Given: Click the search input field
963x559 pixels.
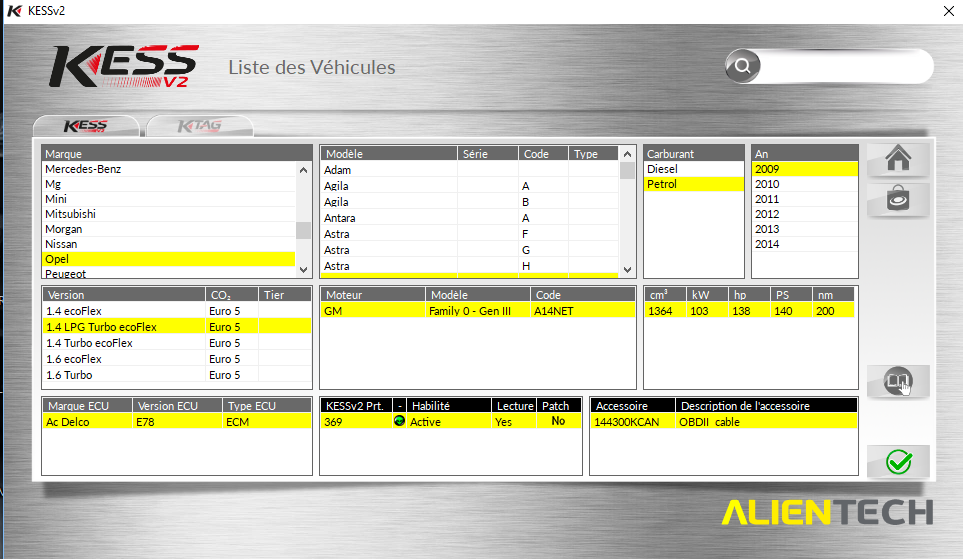Looking at the screenshot, I should tap(846, 66).
